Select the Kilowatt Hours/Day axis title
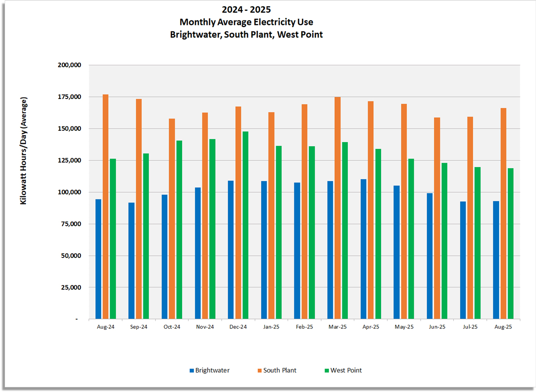This screenshot has width=536, height=392. [x=24, y=150]
